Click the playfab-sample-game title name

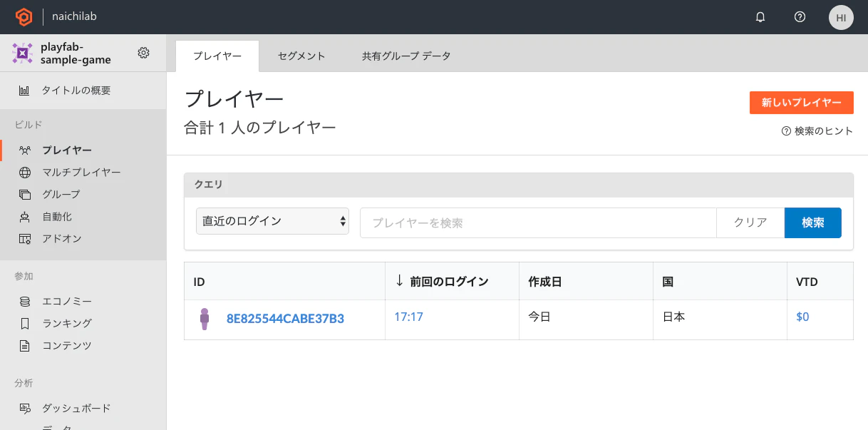[x=76, y=53]
